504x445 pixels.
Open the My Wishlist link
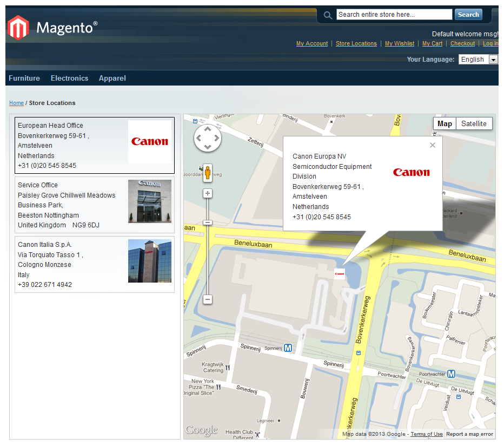400,43
